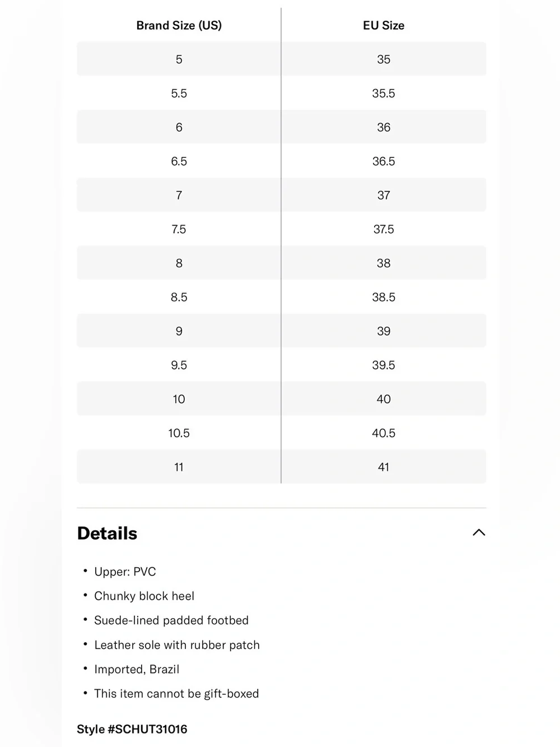Select US size 10 cell
The image size is (560, 747).
[179, 399]
